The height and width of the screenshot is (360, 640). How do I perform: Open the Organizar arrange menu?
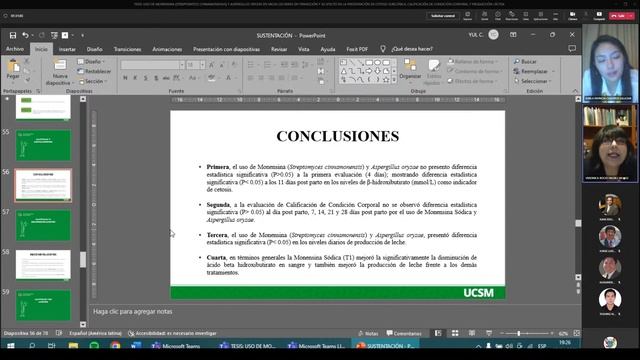coord(410,71)
